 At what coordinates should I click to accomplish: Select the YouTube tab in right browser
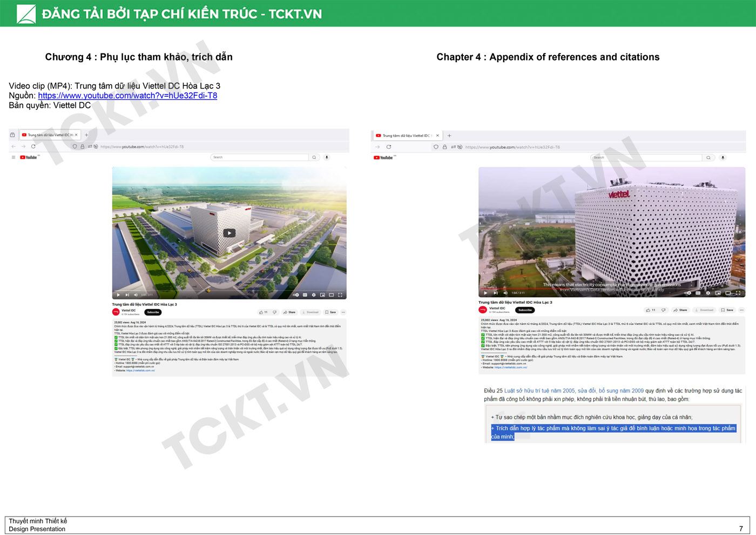point(408,136)
